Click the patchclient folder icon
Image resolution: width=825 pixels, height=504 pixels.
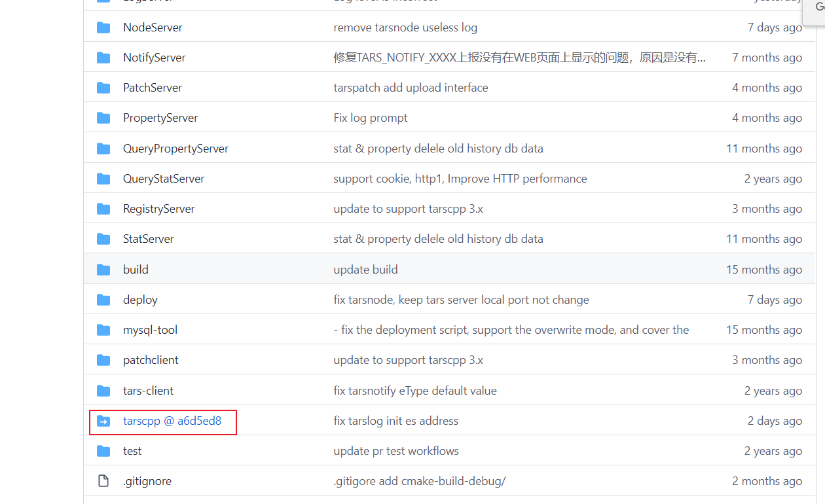coord(103,360)
